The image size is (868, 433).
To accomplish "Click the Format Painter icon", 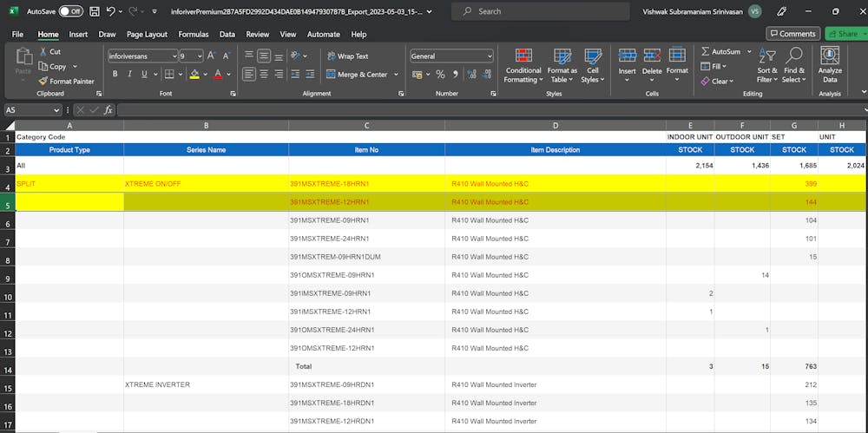I will click(43, 81).
